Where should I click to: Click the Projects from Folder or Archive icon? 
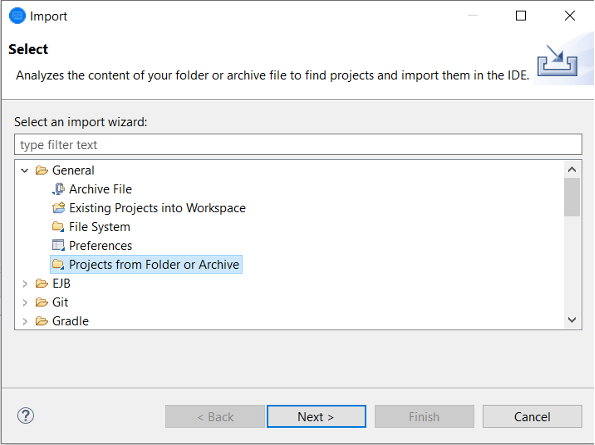[58, 264]
